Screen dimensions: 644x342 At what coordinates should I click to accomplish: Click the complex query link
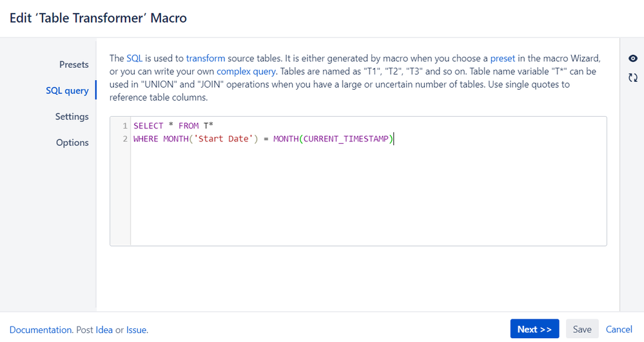(x=246, y=72)
